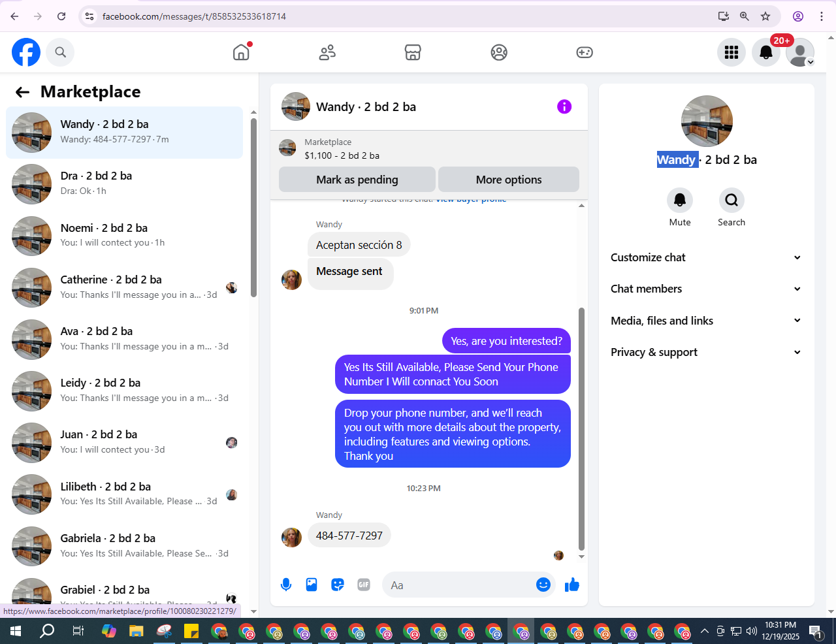This screenshot has height=644, width=836.
Task: Send a thumbs-up like
Action: click(572, 585)
